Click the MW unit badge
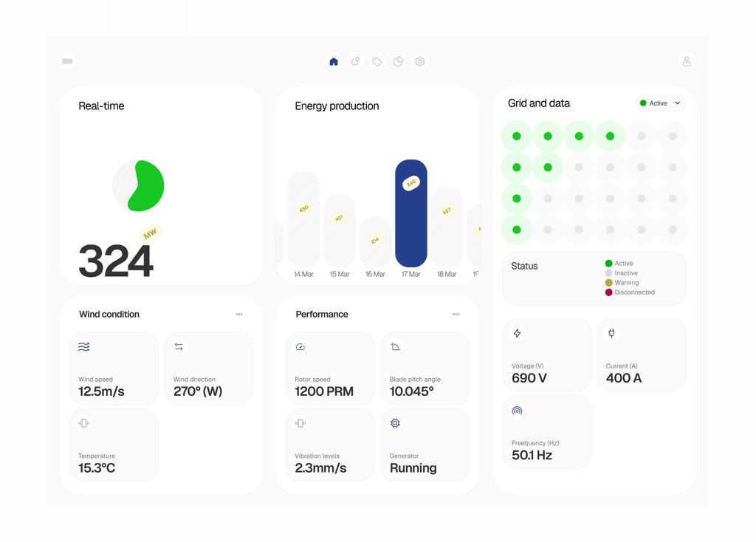Viewport: 756px width, 542px height. pos(150,234)
